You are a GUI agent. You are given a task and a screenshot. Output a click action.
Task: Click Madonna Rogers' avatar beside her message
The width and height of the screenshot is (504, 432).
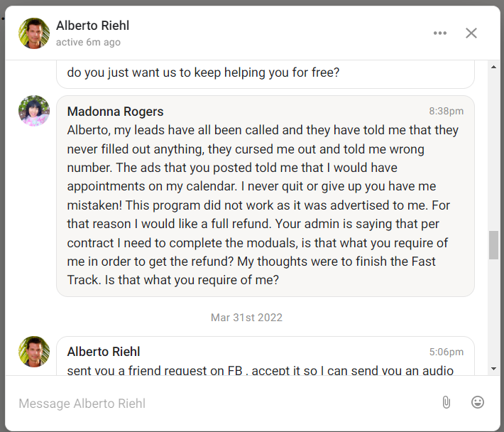[x=34, y=111]
